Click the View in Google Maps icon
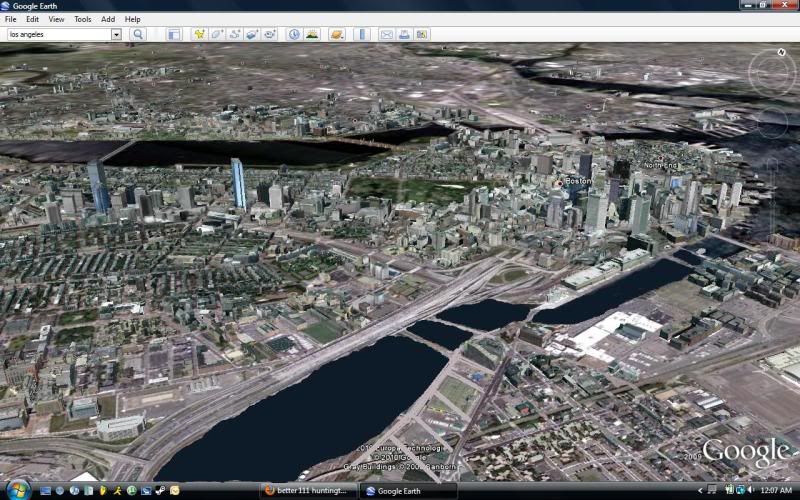Viewport: 800px width, 500px height. (x=421, y=34)
